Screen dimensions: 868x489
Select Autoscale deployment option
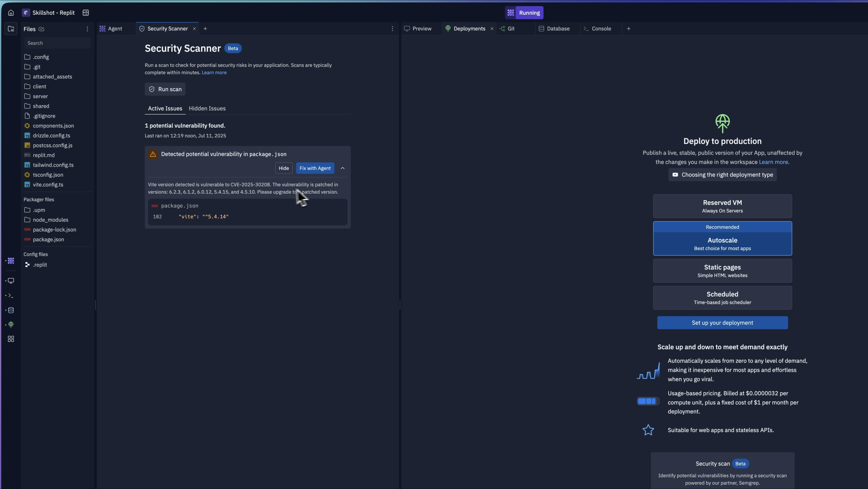tap(723, 239)
